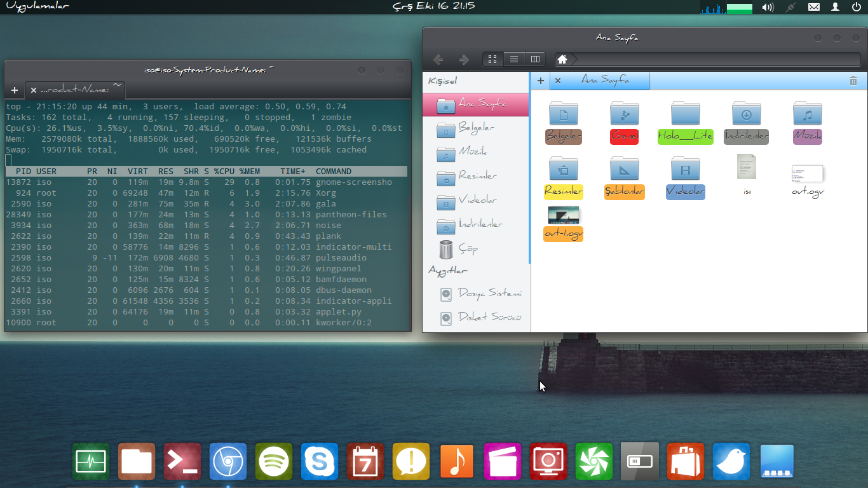Select the out-1.ogv video thumbnail

[564, 224]
